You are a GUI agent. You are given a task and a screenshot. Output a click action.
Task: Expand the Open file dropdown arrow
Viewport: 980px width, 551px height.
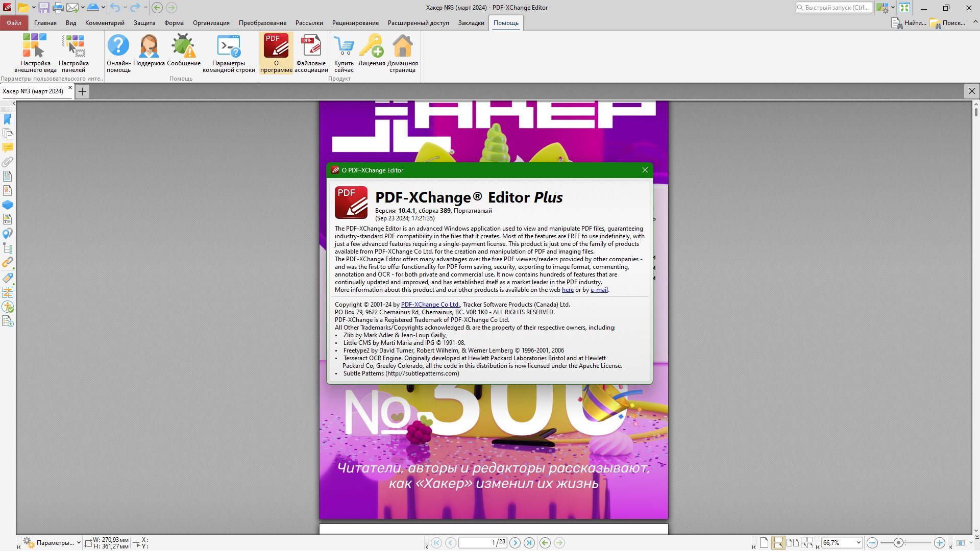click(x=34, y=8)
